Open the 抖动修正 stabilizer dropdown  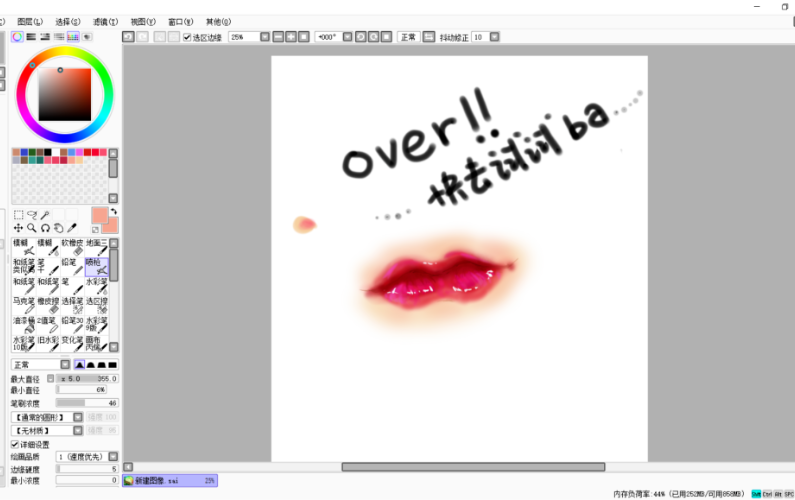(494, 37)
